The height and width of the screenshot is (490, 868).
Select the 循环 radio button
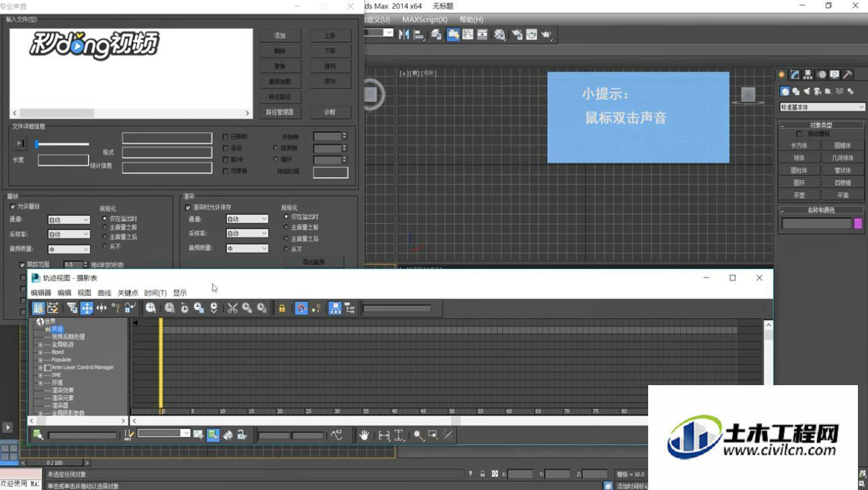tap(276, 159)
